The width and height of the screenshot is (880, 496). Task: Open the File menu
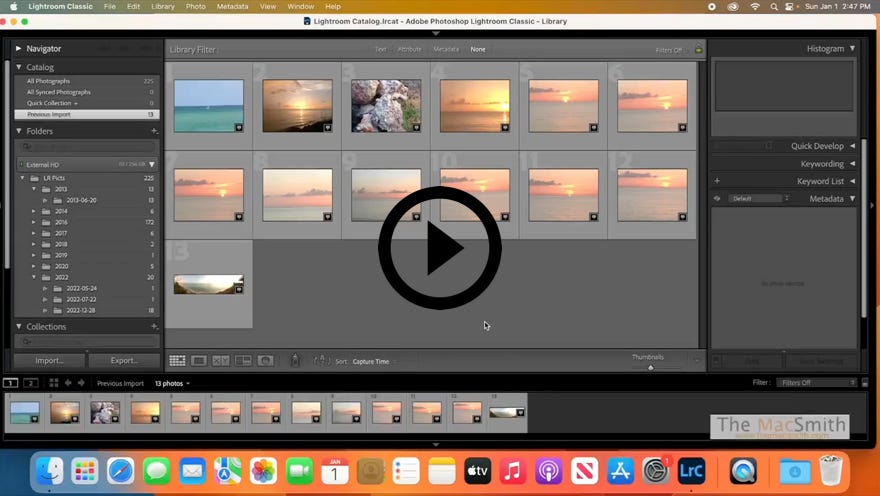[110, 7]
